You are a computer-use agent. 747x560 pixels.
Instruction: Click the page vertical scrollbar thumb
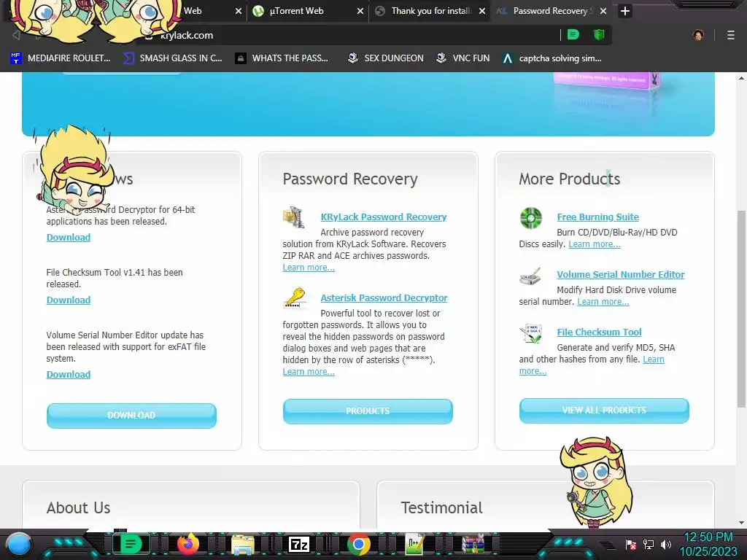point(741,308)
